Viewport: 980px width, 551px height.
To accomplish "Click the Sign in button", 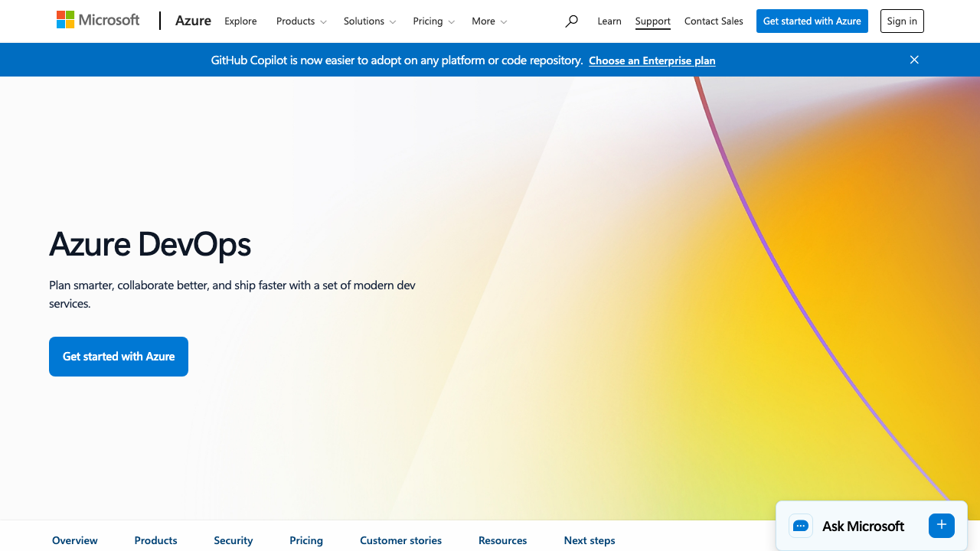I will coord(902,21).
